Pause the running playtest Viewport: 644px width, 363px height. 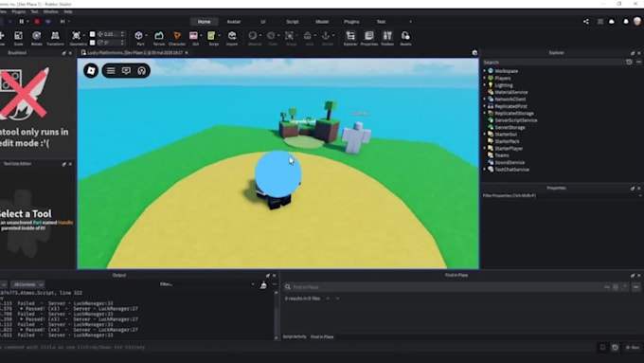tap(22, 22)
